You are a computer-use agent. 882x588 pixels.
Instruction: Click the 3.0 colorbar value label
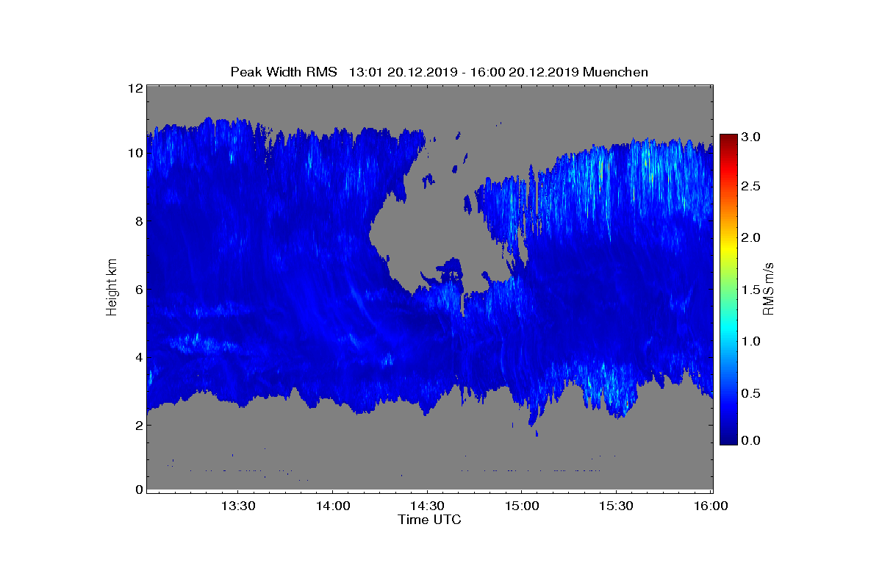[750, 137]
